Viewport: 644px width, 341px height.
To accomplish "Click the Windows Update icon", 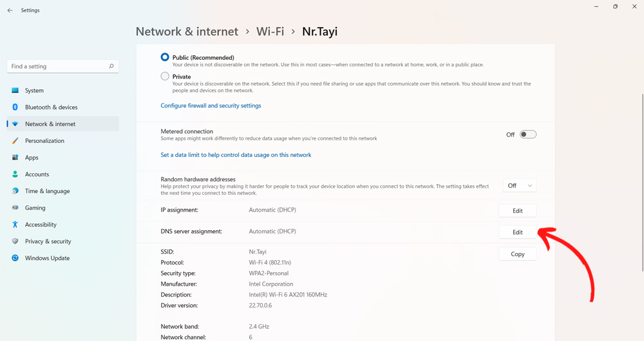I will tap(15, 258).
